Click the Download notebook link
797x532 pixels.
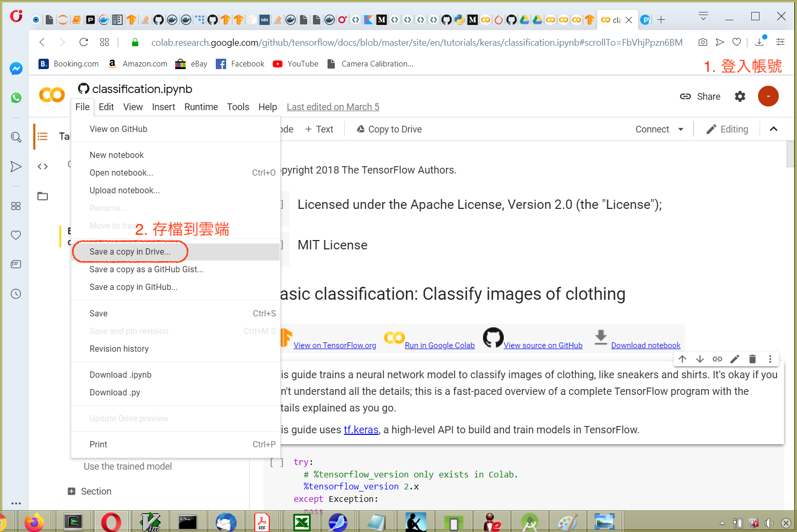click(x=646, y=345)
